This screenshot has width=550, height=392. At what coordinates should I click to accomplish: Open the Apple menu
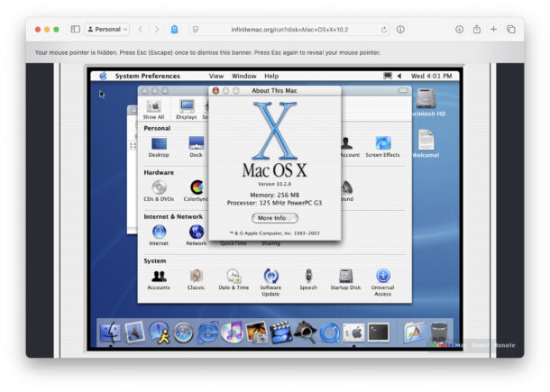103,77
